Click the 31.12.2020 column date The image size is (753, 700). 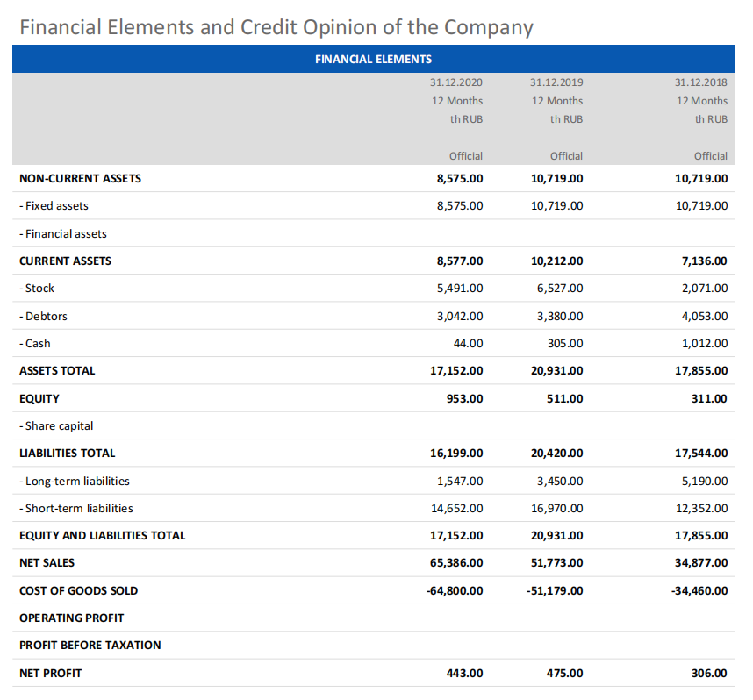[455, 82]
